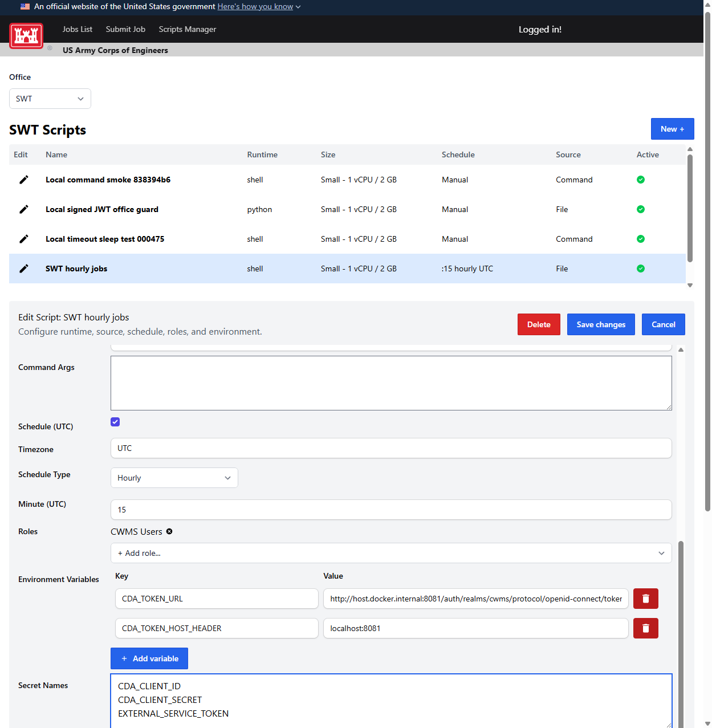The height and width of the screenshot is (728, 712).
Task: Open the Office SWT dropdown
Action: [50, 99]
